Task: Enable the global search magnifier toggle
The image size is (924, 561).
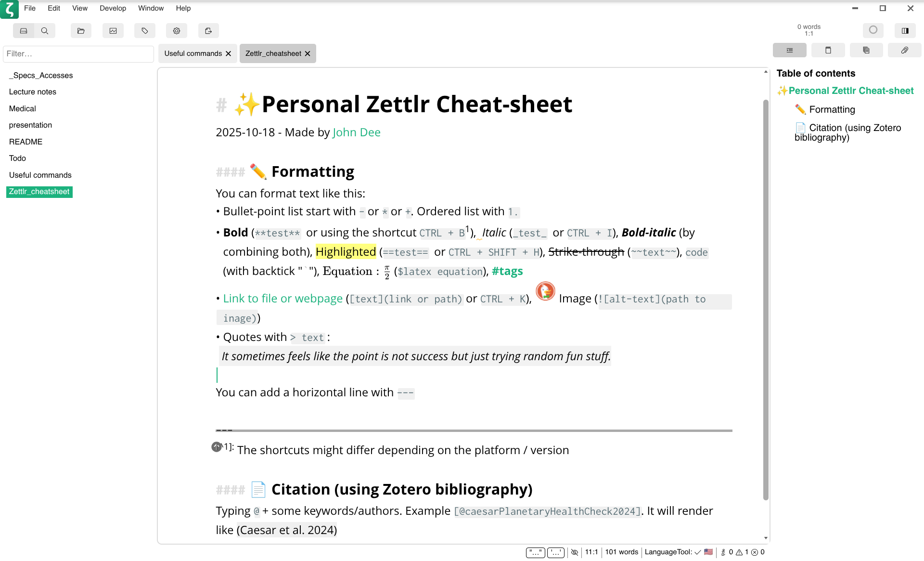Action: [x=45, y=30]
